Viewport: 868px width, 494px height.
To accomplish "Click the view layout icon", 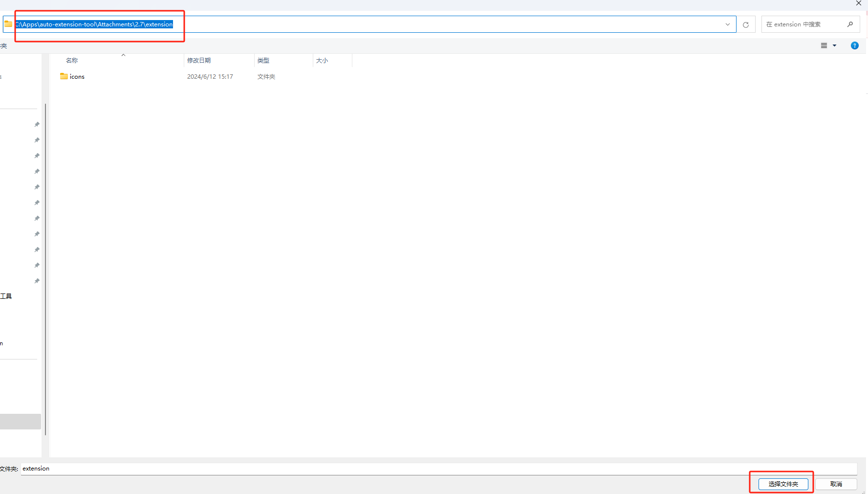I will click(824, 45).
